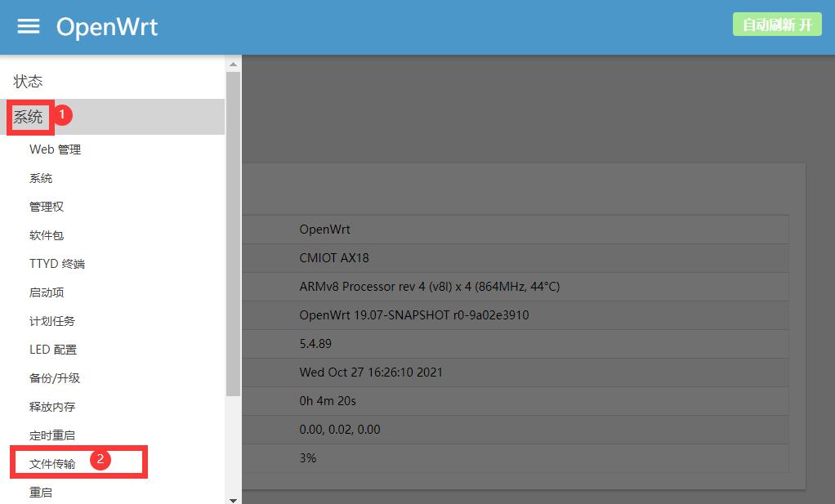Image resolution: width=835 pixels, height=504 pixels.
Task: Click the sidebar scrollbar down arrow
Action: pyautogui.click(x=233, y=500)
